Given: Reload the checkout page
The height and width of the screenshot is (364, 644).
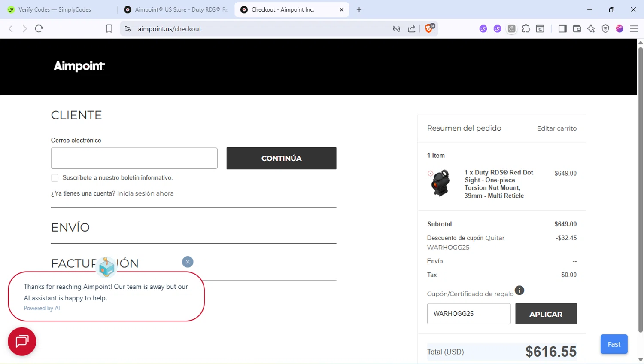Looking at the screenshot, I should click(39, 29).
